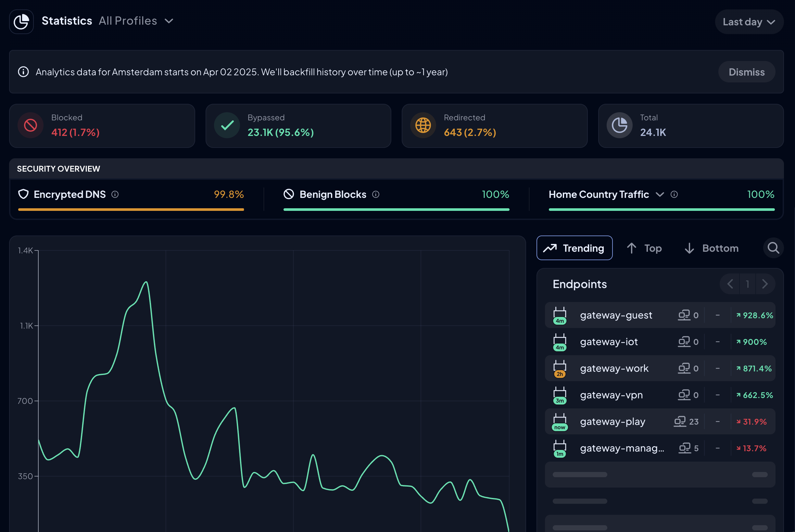Click the green Bypassed checkmark icon
Image resolution: width=795 pixels, height=532 pixels.
[x=227, y=126]
